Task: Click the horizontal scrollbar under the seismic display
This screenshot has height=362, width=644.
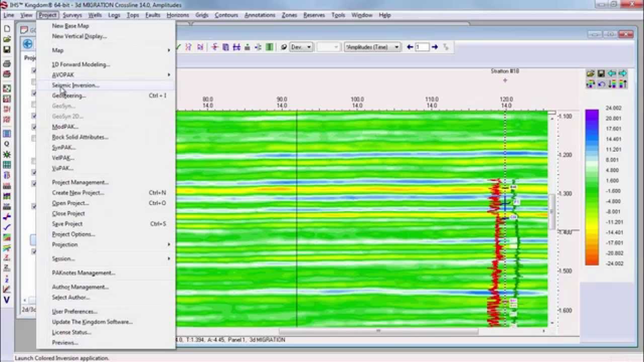Action: click(x=378, y=331)
